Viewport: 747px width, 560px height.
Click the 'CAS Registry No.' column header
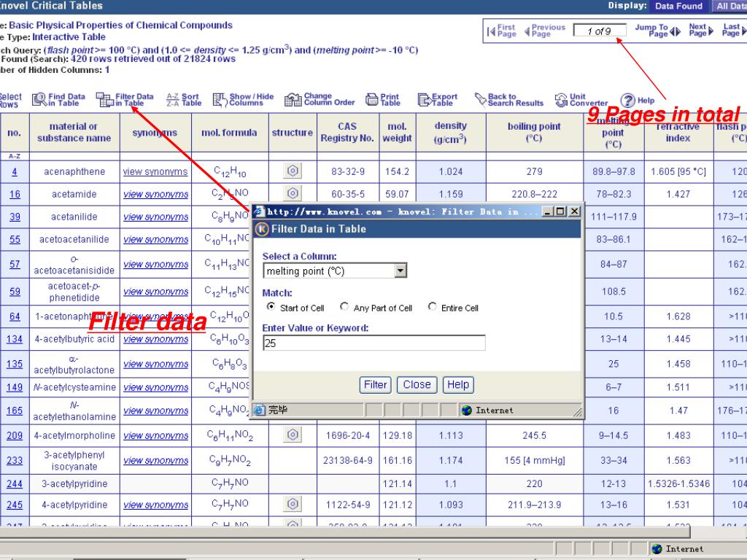pyautogui.click(x=348, y=133)
